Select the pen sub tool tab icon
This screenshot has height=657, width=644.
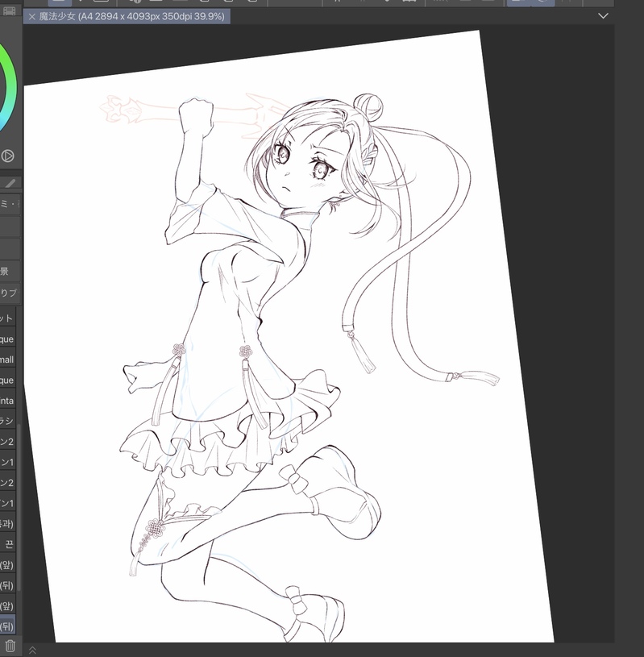[x=10, y=183]
